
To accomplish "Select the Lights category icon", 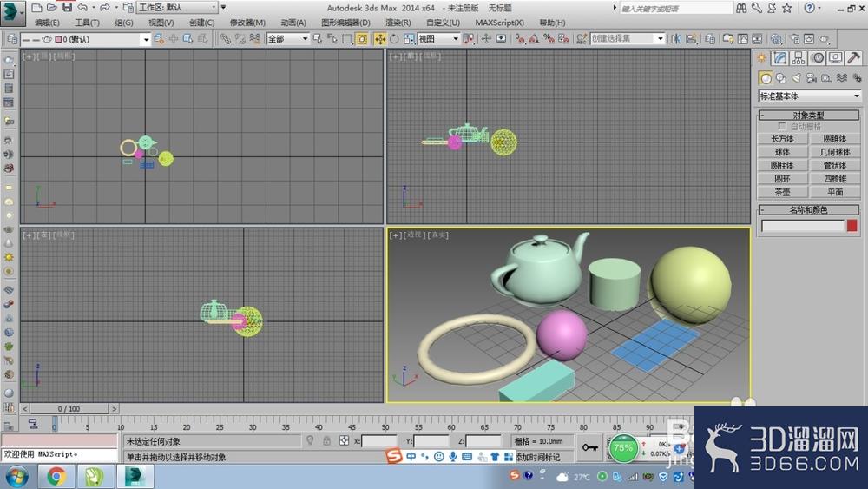I will point(796,78).
